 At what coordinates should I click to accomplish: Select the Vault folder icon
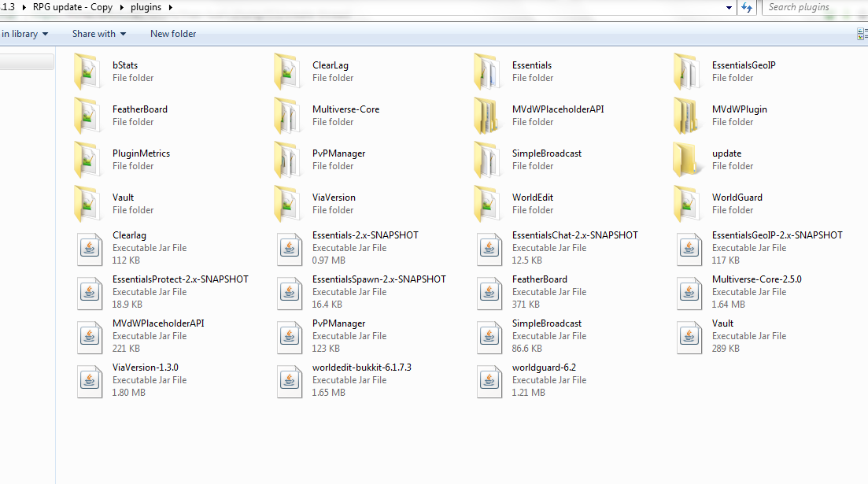click(x=87, y=204)
